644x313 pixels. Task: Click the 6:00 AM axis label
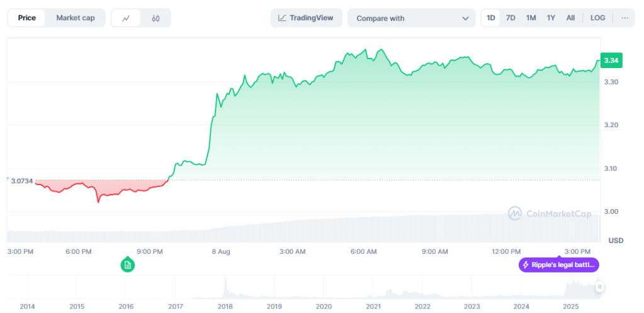click(364, 251)
